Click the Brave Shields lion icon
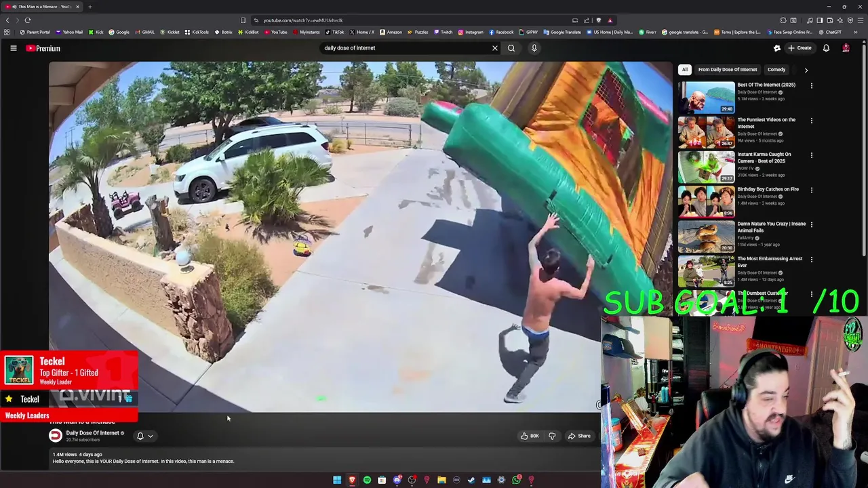This screenshot has height=488, width=868. pyautogui.click(x=598, y=20)
